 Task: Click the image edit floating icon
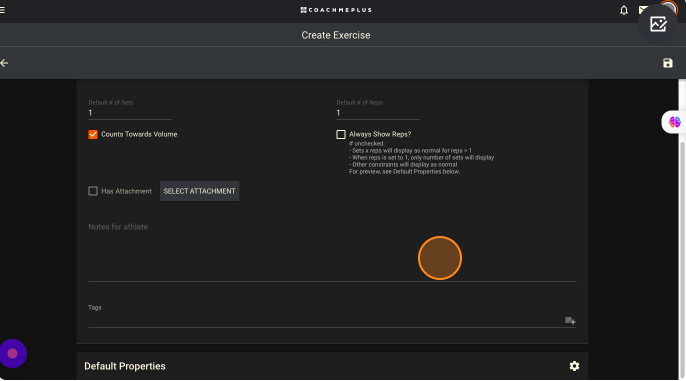click(658, 24)
